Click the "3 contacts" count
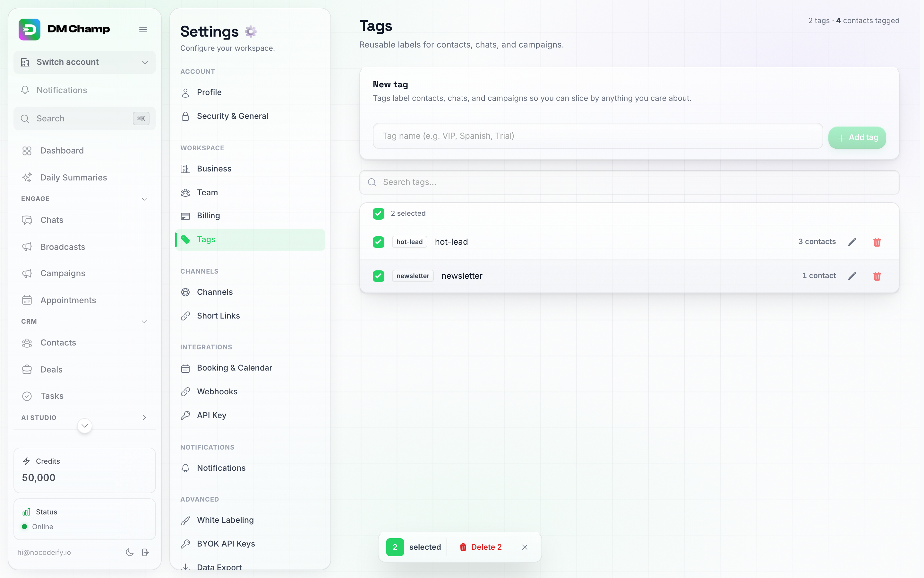The image size is (924, 578). [817, 241]
